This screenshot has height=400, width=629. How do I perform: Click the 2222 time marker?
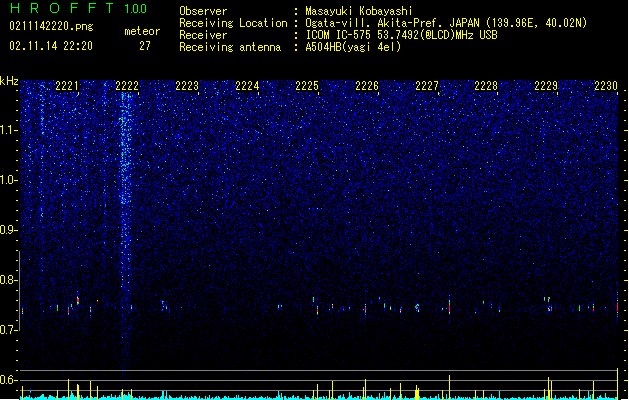[x=127, y=86]
